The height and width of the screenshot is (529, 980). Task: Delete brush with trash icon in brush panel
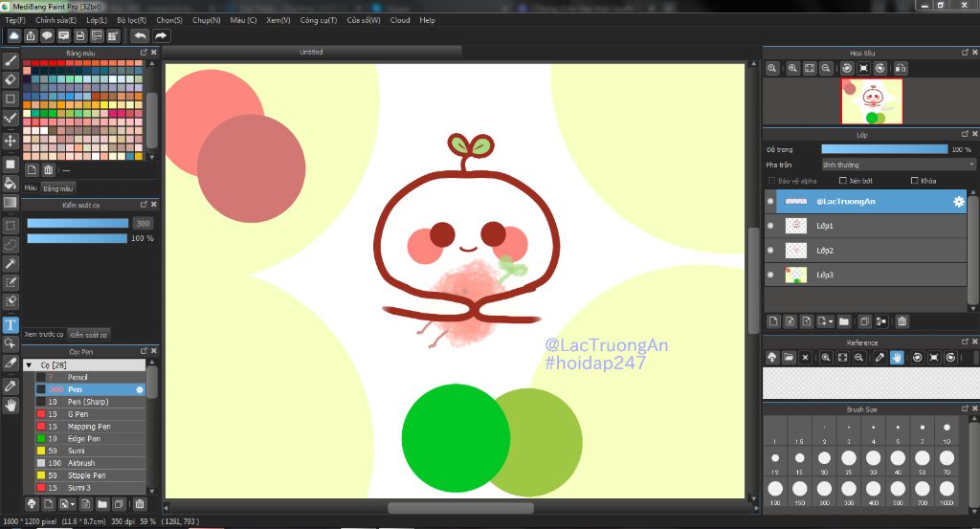[x=140, y=503]
